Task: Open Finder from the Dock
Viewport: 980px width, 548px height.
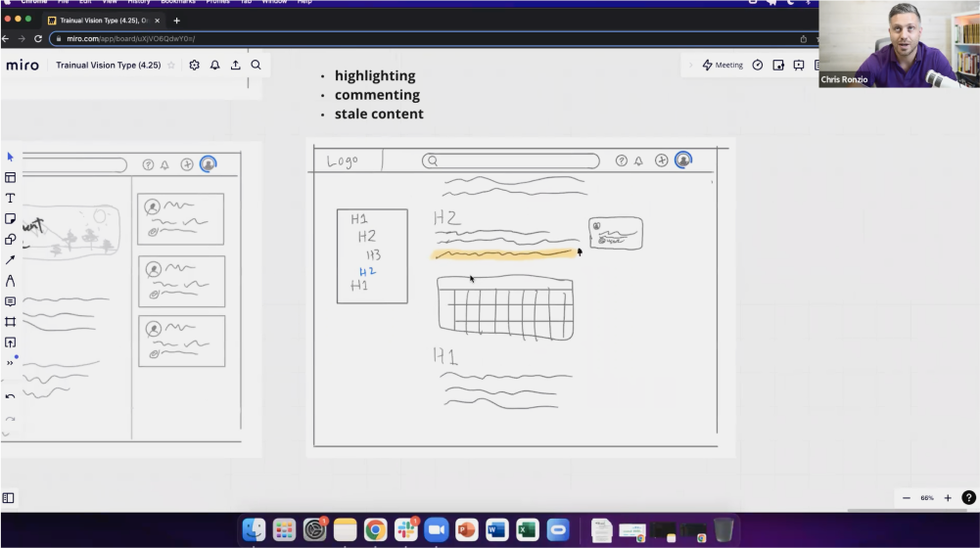Action: click(x=254, y=530)
